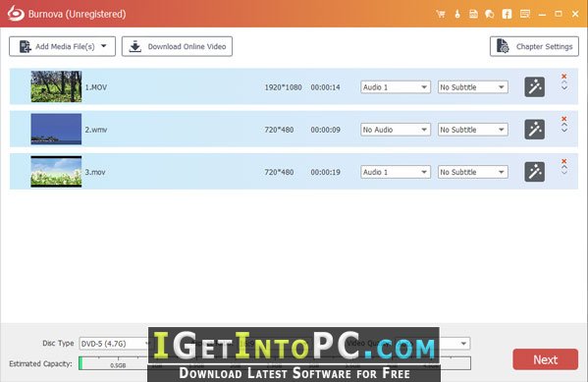The image size is (588, 382).
Task: Move 2.wmv down with its arrow
Action: pyautogui.click(x=564, y=131)
